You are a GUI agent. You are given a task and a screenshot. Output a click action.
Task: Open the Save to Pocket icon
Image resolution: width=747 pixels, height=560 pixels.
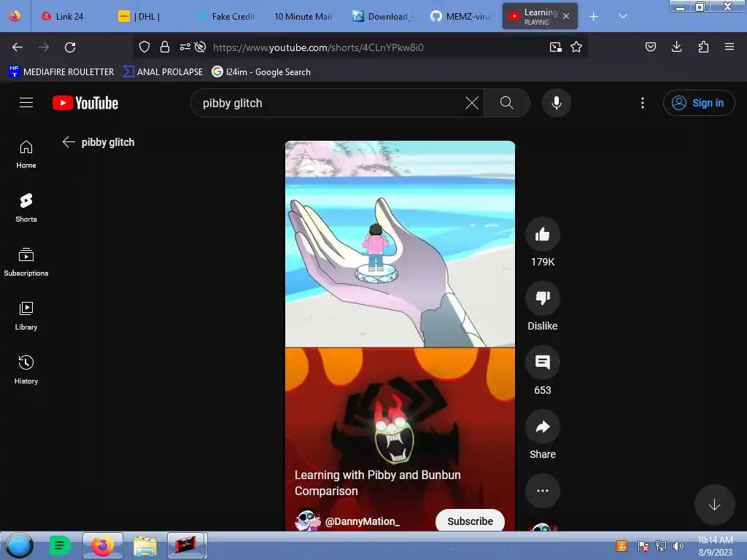[651, 47]
